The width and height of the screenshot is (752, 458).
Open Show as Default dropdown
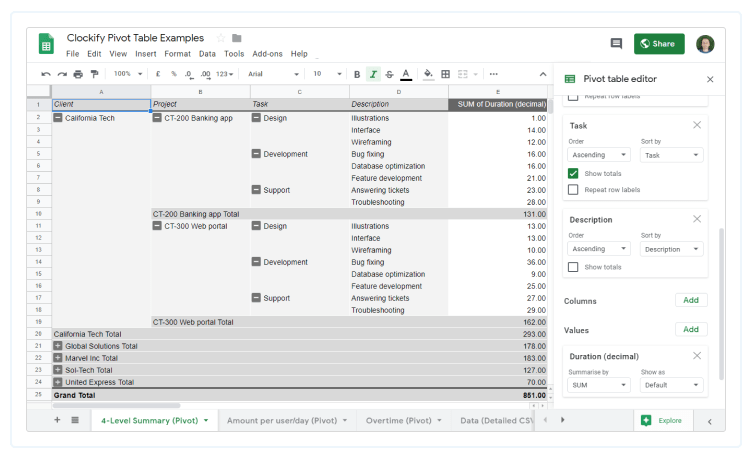pyautogui.click(x=671, y=385)
